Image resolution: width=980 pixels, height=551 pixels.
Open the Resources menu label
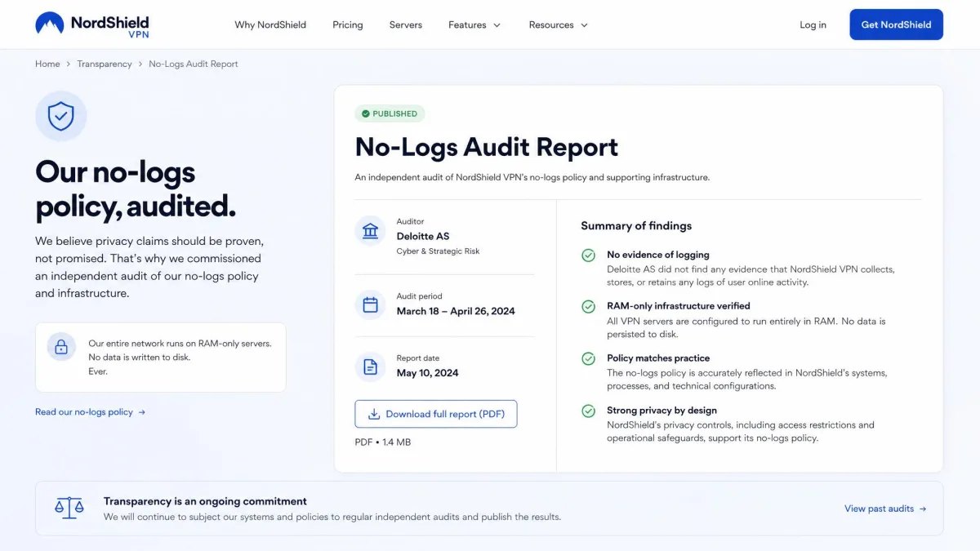tap(551, 24)
